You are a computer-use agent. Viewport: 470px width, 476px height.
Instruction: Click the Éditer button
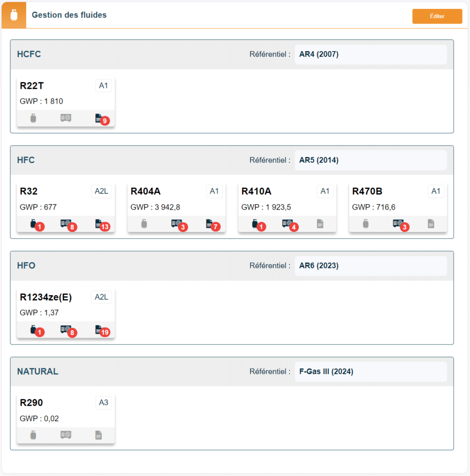tap(437, 16)
